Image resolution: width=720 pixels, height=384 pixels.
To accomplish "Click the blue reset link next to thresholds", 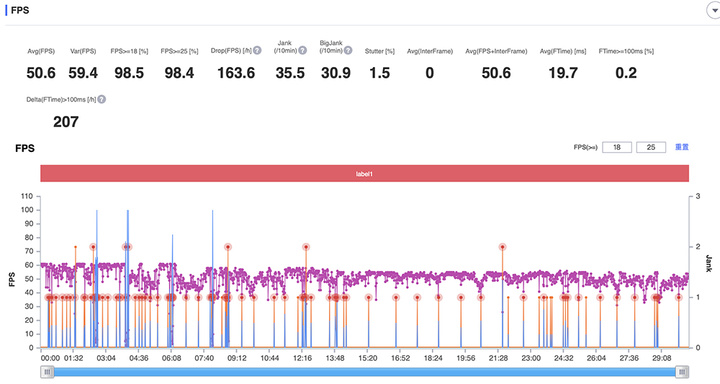I will [x=681, y=147].
